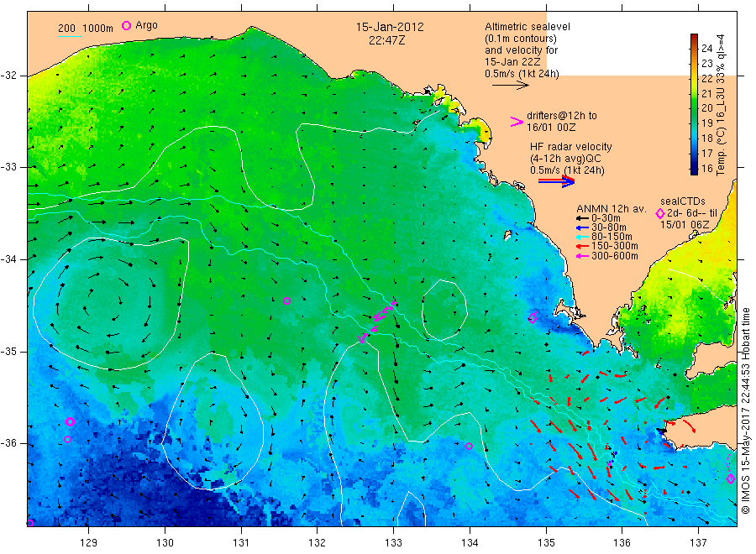Click the red and blue HF radar arrow
This screenshot has height=554, width=756.
(556, 181)
